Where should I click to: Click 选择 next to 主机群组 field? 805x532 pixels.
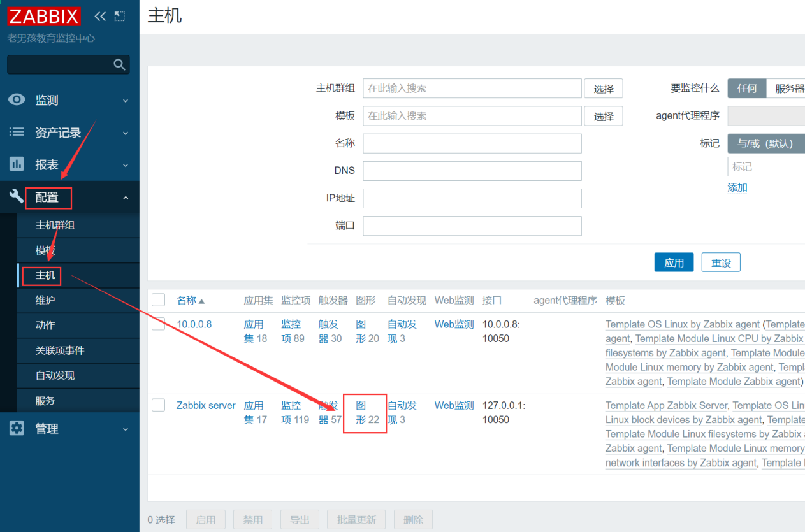[x=603, y=89]
